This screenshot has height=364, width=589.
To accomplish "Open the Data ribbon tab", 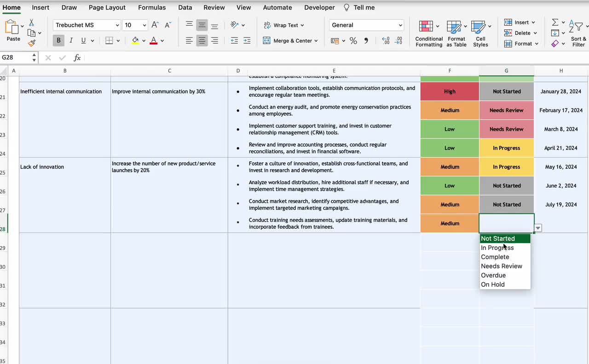I will pos(185,7).
